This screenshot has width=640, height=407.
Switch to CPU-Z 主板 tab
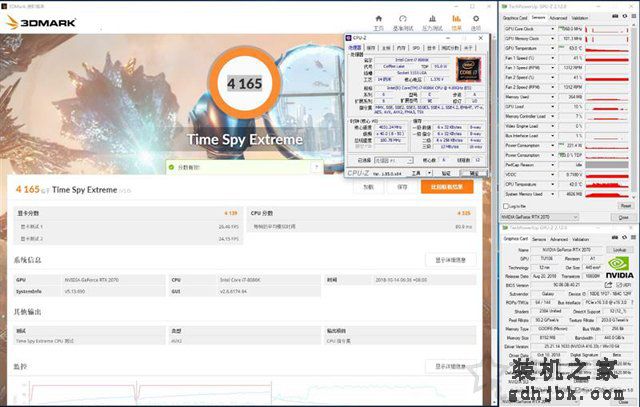click(x=386, y=48)
